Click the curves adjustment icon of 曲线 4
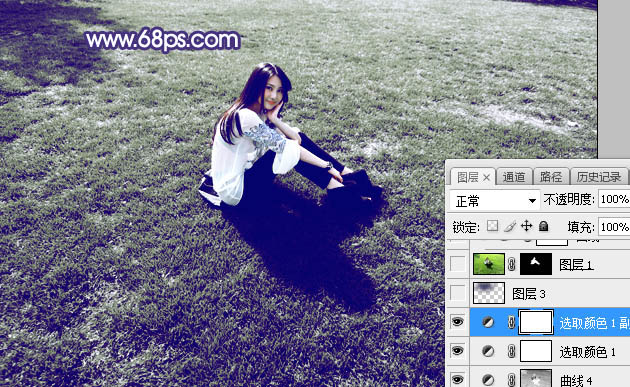Viewport: 630px width, 387px height. (x=488, y=379)
